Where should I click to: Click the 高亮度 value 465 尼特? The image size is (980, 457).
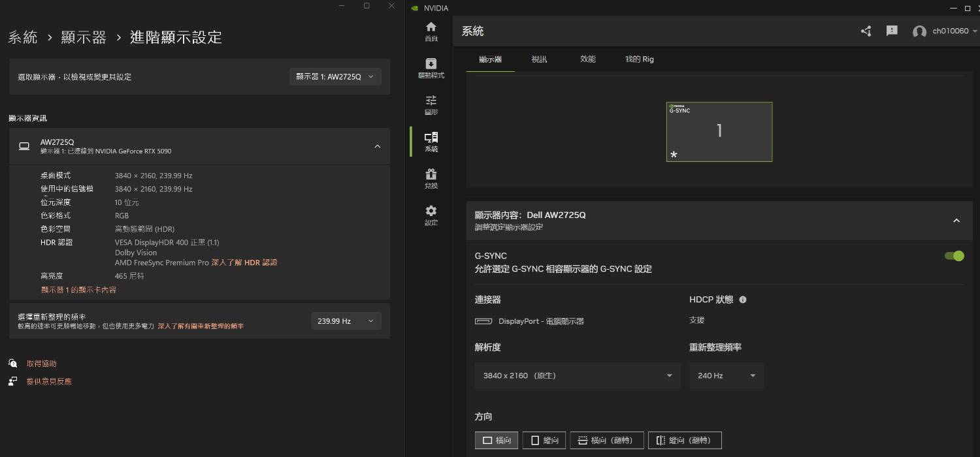pos(129,276)
